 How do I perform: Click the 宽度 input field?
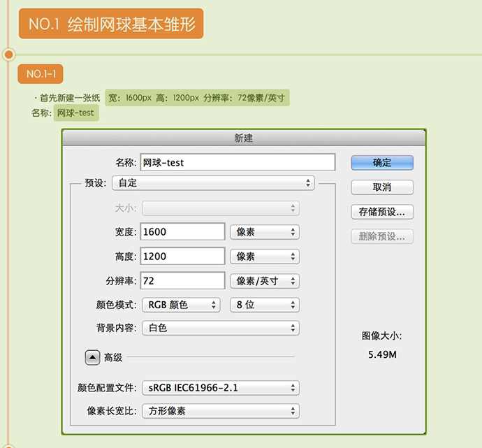pos(182,232)
